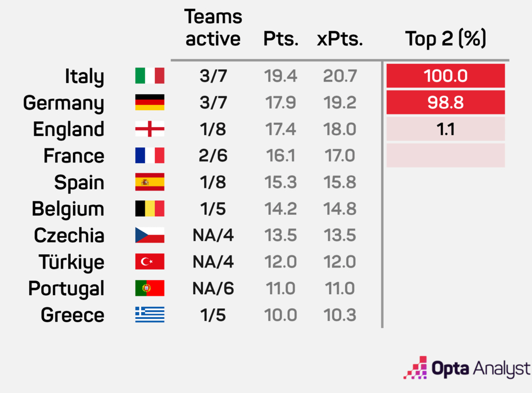Click the Teams active column header

coord(213,28)
